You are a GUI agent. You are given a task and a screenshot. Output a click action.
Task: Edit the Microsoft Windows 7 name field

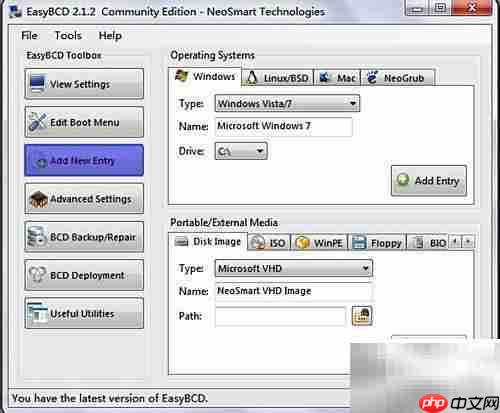pyautogui.click(x=284, y=126)
